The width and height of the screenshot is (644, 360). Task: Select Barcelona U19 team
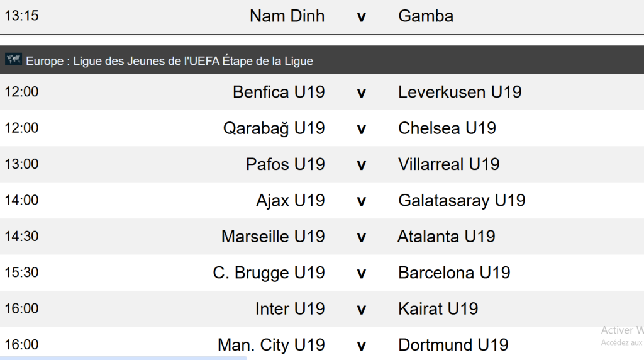[454, 273]
